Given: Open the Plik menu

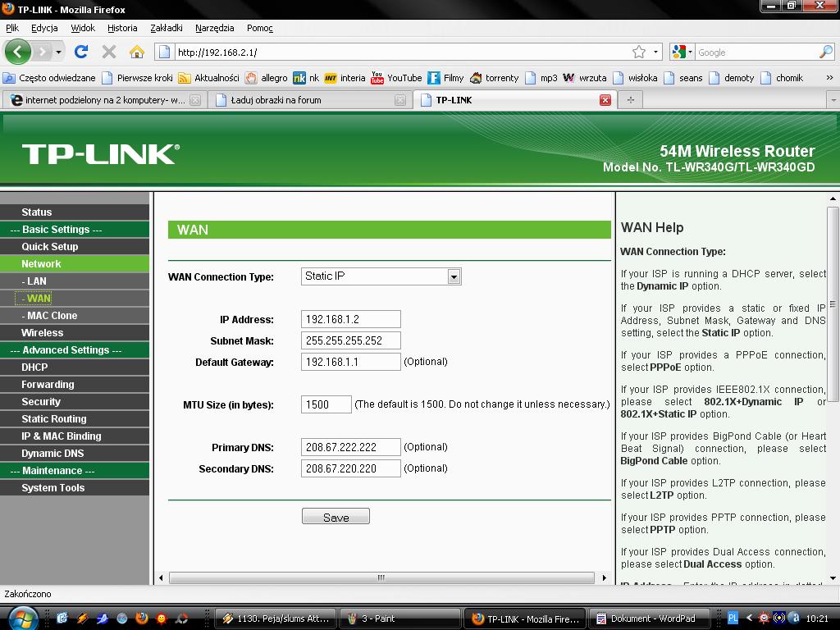Looking at the screenshot, I should pyautogui.click(x=12, y=28).
